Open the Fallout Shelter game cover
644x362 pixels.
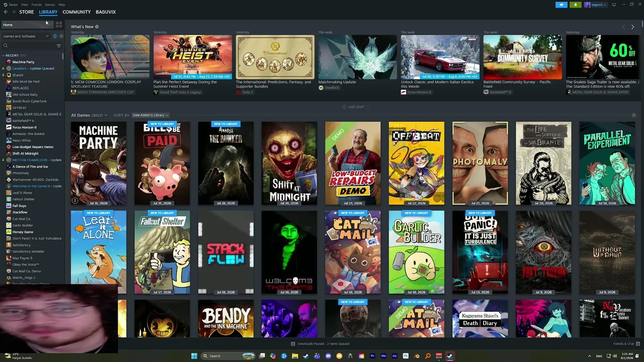162,252
